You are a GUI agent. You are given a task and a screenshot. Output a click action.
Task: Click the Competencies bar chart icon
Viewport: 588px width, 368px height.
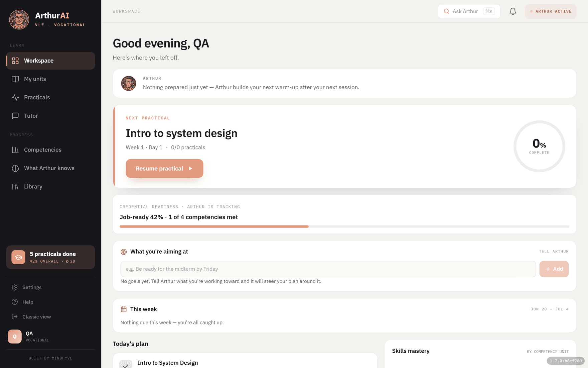point(15,150)
